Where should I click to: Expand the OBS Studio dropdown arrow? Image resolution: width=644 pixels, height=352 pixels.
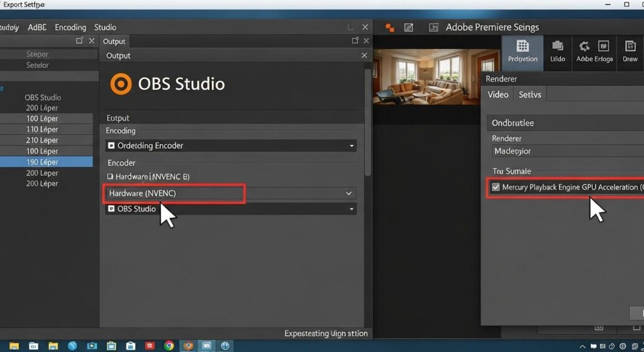click(x=352, y=209)
